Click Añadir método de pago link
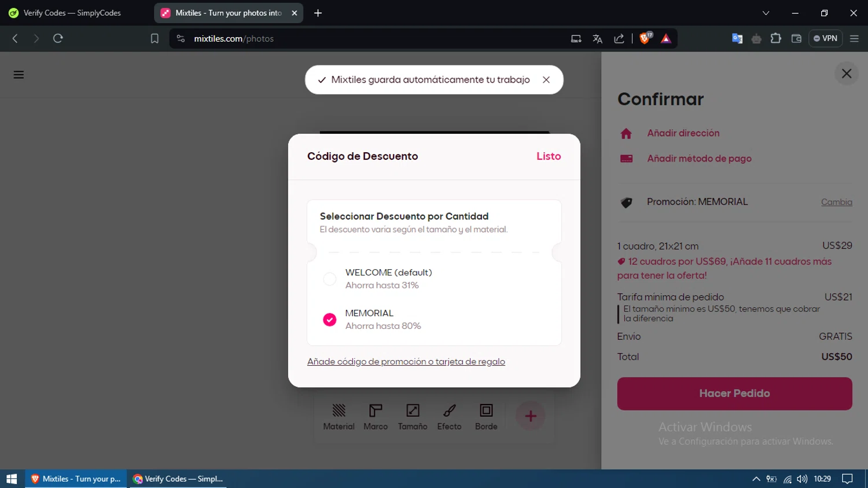Image resolution: width=868 pixels, height=488 pixels. click(699, 159)
